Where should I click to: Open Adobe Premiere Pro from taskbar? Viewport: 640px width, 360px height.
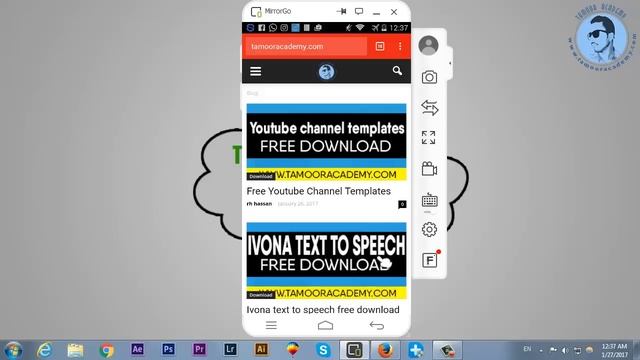(x=199, y=349)
